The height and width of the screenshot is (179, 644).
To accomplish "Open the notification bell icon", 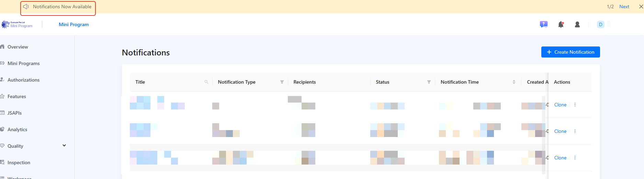I will click(x=561, y=24).
